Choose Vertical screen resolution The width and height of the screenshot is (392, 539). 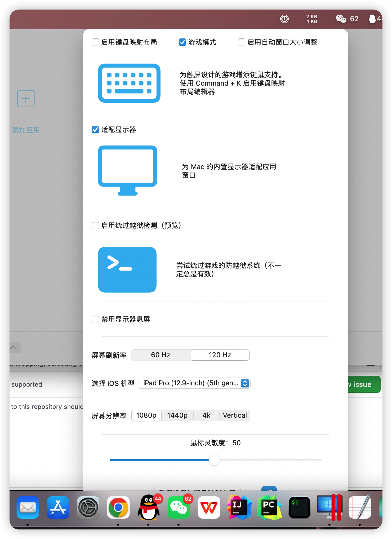pos(235,416)
